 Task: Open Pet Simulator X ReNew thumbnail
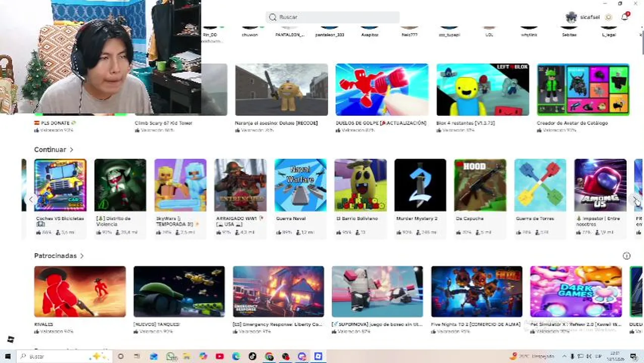coord(576,292)
